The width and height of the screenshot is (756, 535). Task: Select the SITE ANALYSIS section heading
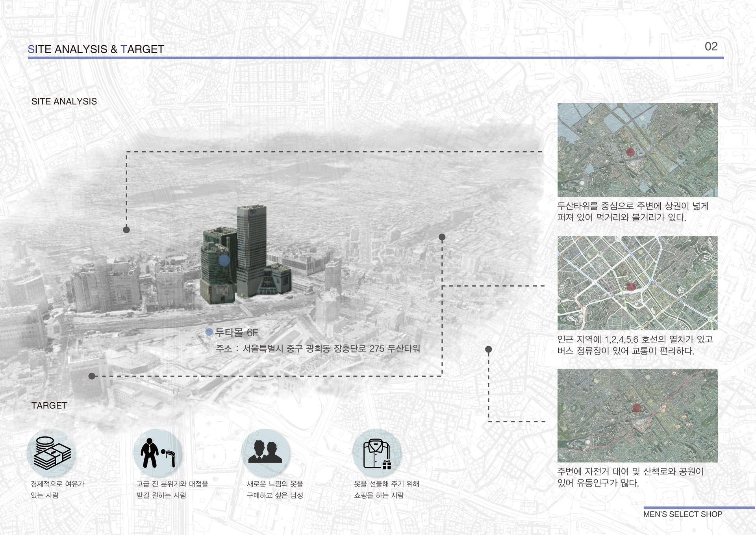(x=64, y=101)
